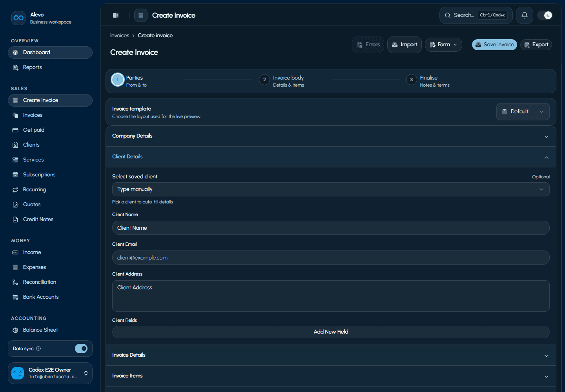Expand the Company Details section

click(331, 136)
